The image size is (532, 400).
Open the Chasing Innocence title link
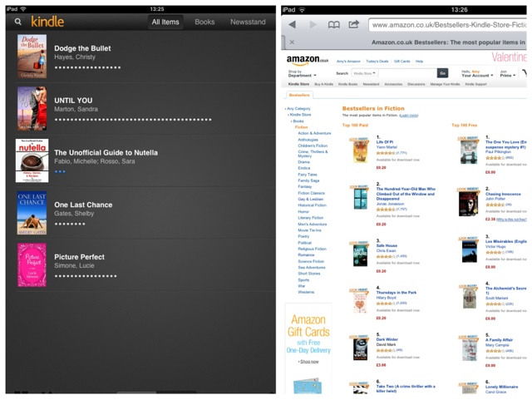[x=503, y=194]
